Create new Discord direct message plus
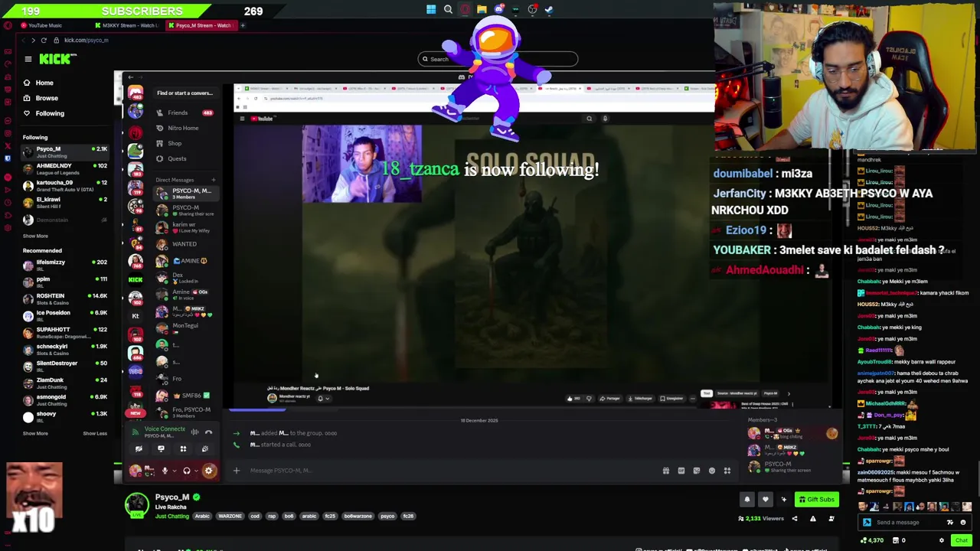The image size is (980, 551). (x=213, y=180)
